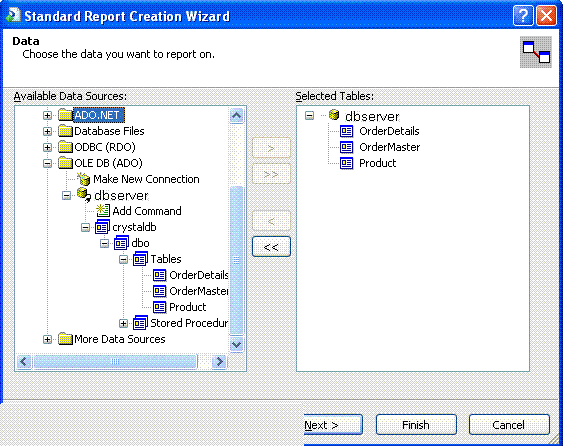The width and height of the screenshot is (563, 446).
Task: Expand the Database Files node
Action: coord(47,131)
